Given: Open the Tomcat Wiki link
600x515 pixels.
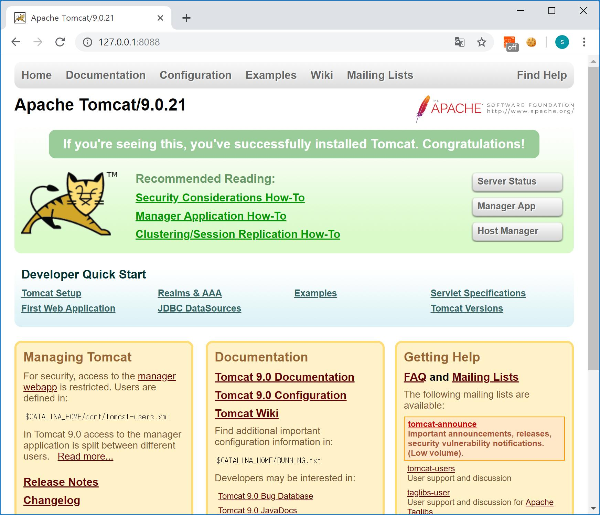Looking at the screenshot, I should 246,413.
